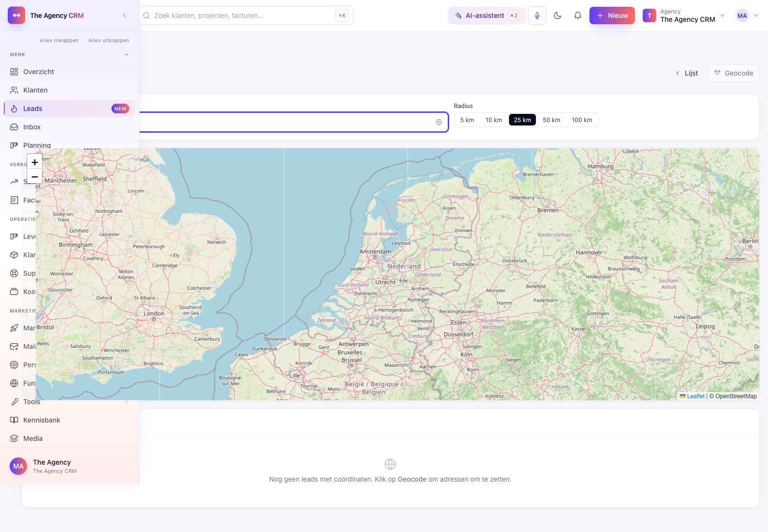Open the Agency workspace dropdown
This screenshot has height=532, width=768.
(x=684, y=16)
